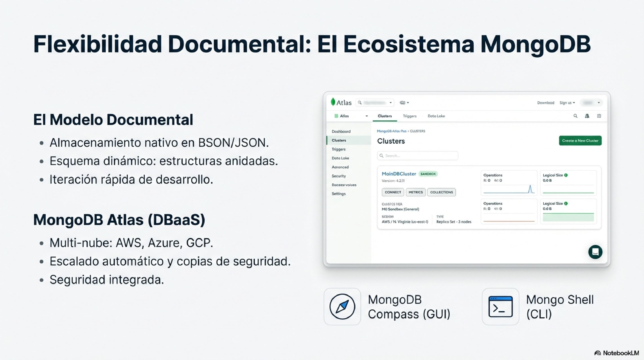Image resolution: width=644 pixels, height=360 pixels.
Task: Click the badge icon beside the project search field
Action: (402, 102)
